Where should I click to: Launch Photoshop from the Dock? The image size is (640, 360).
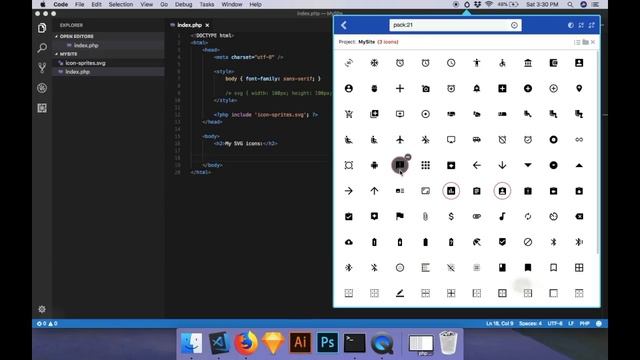coord(327,342)
